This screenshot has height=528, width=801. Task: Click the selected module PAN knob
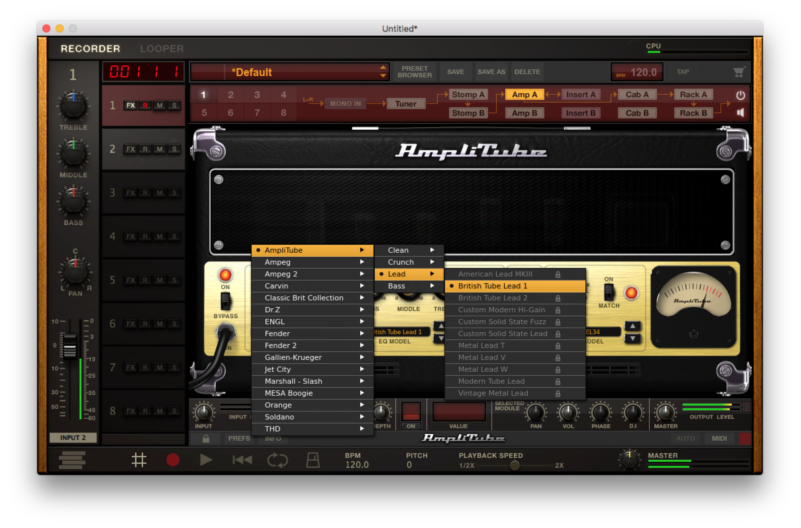point(535,412)
